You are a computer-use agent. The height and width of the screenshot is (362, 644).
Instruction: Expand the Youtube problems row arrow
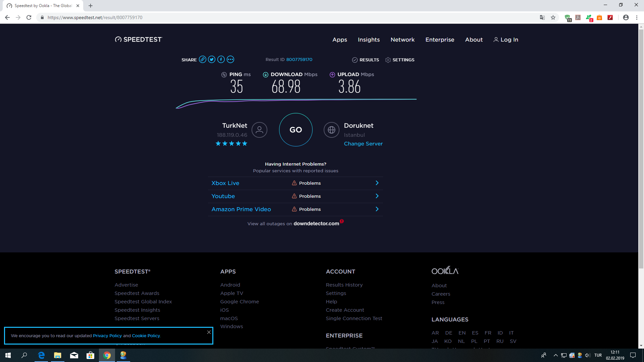pos(377,196)
